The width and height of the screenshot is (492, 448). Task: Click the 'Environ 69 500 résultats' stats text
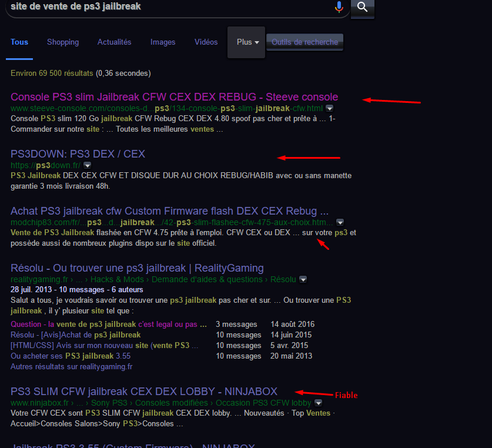click(52, 73)
